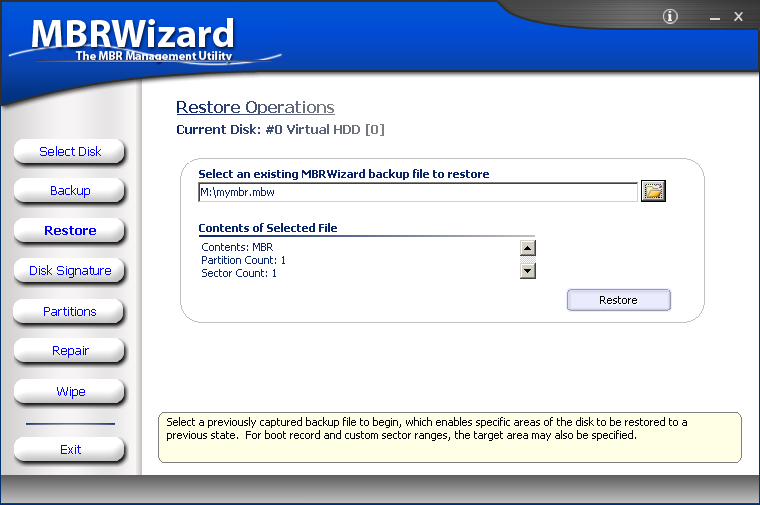This screenshot has width=760, height=505.
Task: Click the browse folder icon
Action: (653, 191)
